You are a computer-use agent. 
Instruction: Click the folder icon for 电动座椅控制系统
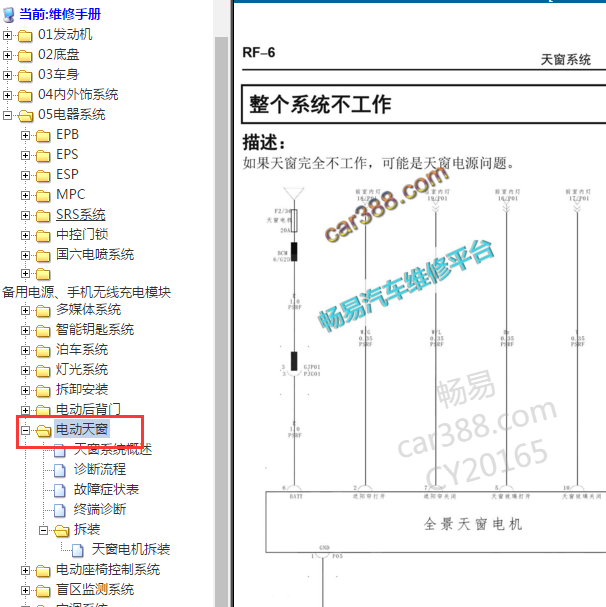tap(43, 571)
